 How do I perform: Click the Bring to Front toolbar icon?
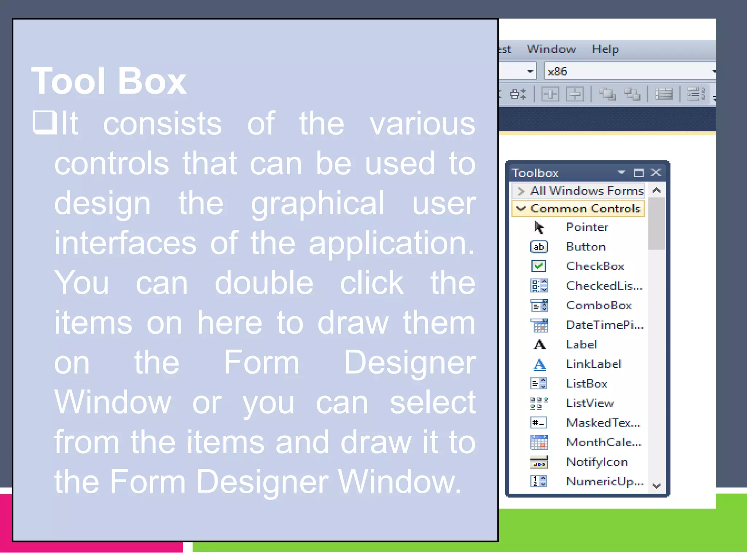607,94
